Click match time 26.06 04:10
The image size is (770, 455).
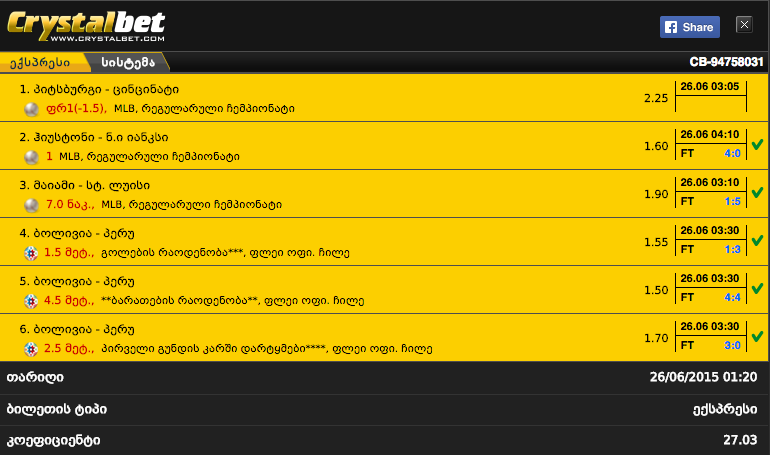pyautogui.click(x=710, y=135)
